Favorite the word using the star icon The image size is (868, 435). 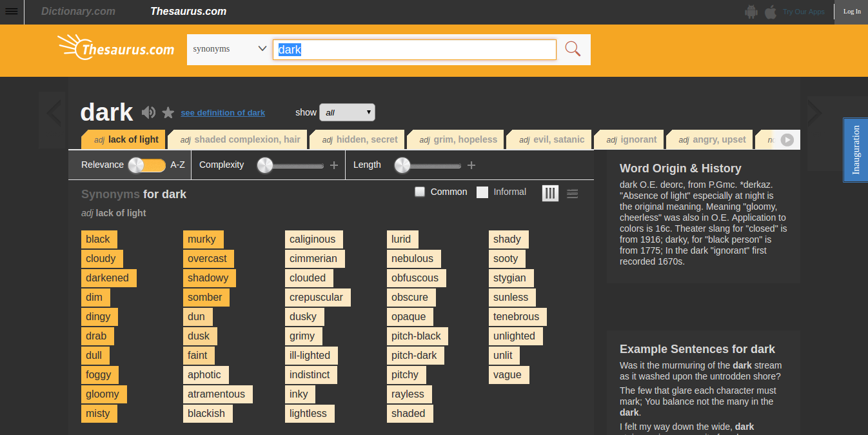[x=168, y=112]
